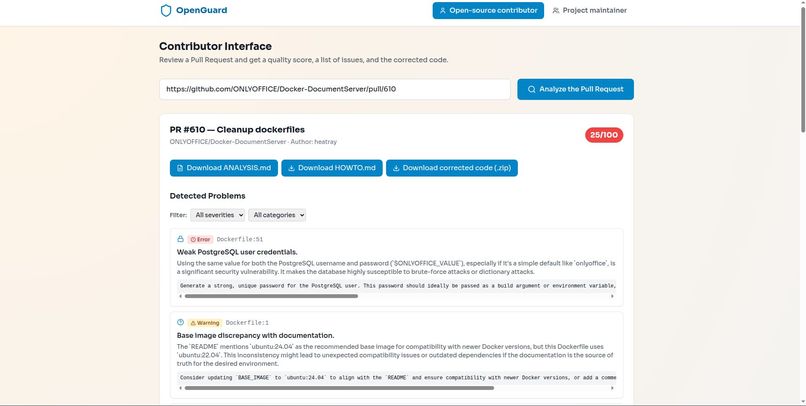Click the Dockerfile:1 file reference

pos(247,323)
